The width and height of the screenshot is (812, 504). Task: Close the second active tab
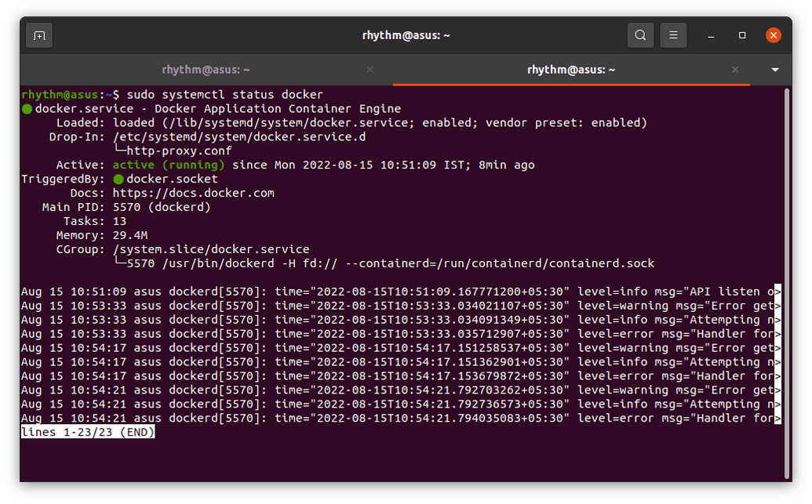coord(735,70)
